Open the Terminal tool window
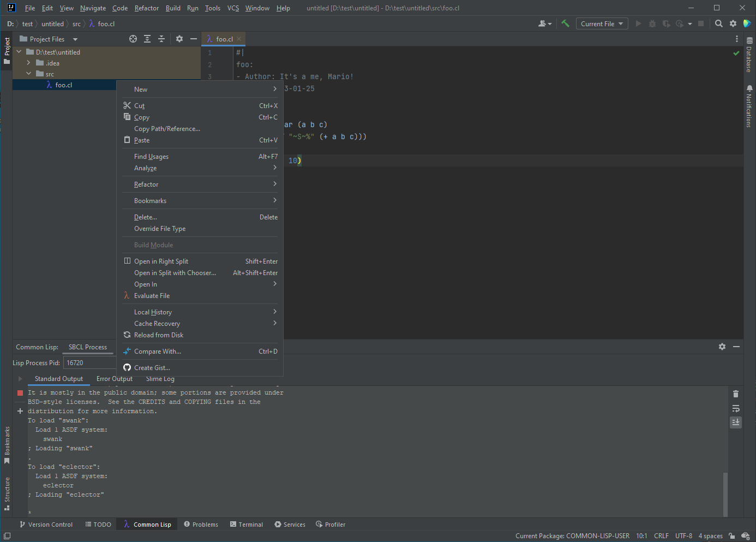Image resolution: width=756 pixels, height=542 pixels. (x=247, y=525)
